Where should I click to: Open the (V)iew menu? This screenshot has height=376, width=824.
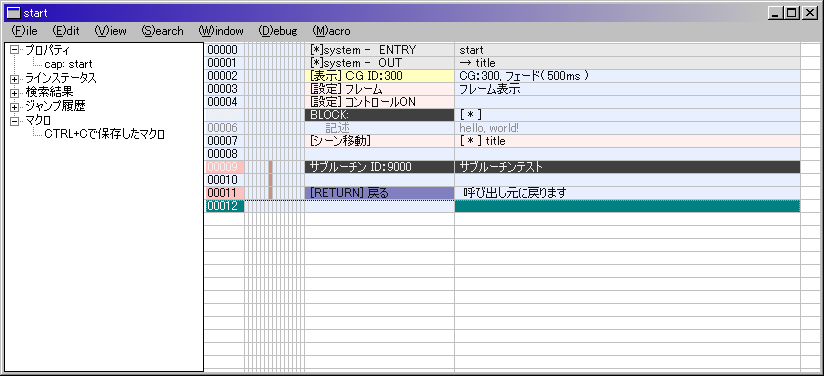[x=111, y=31]
